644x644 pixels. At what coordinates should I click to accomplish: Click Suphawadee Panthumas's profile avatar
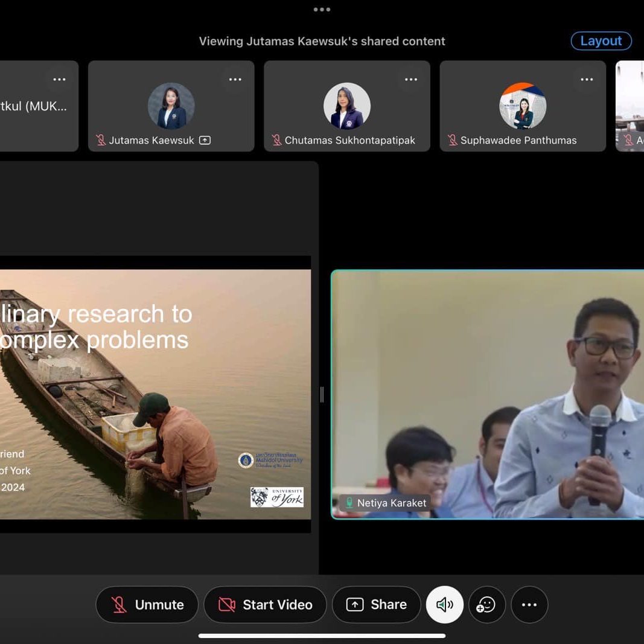click(x=523, y=106)
